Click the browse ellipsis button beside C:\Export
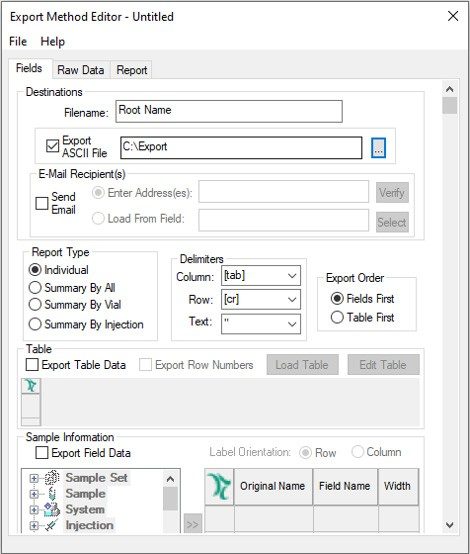 coord(378,148)
